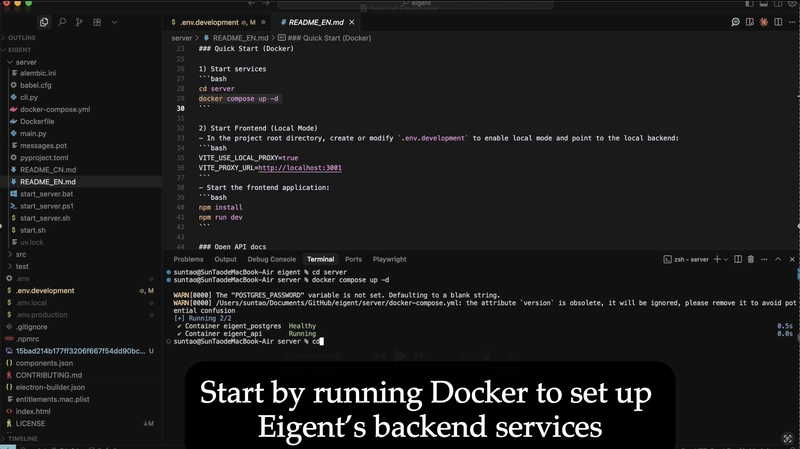Open components.json file
Screen dimensions: 800x449
click(x=44, y=363)
